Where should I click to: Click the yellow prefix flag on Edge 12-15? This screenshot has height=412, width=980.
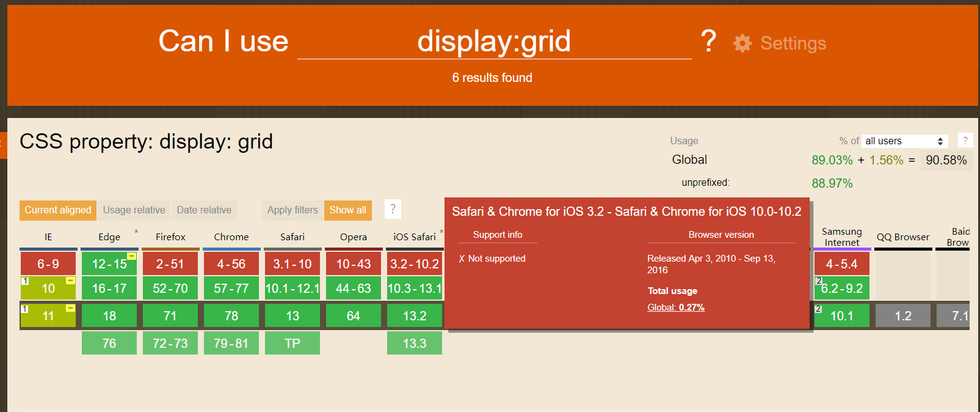coord(131,256)
